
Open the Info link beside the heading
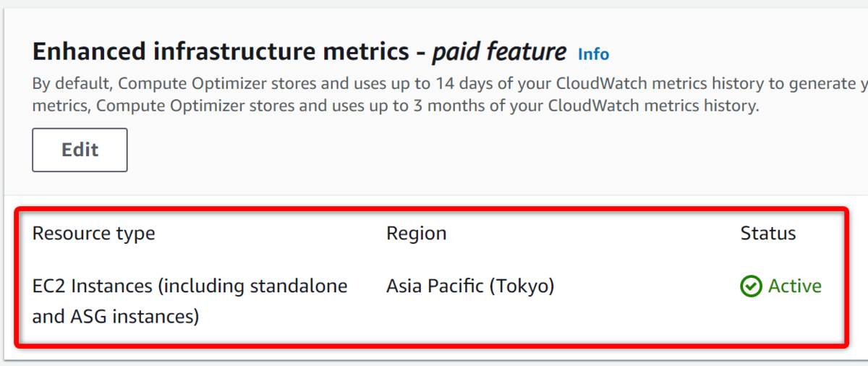click(593, 54)
